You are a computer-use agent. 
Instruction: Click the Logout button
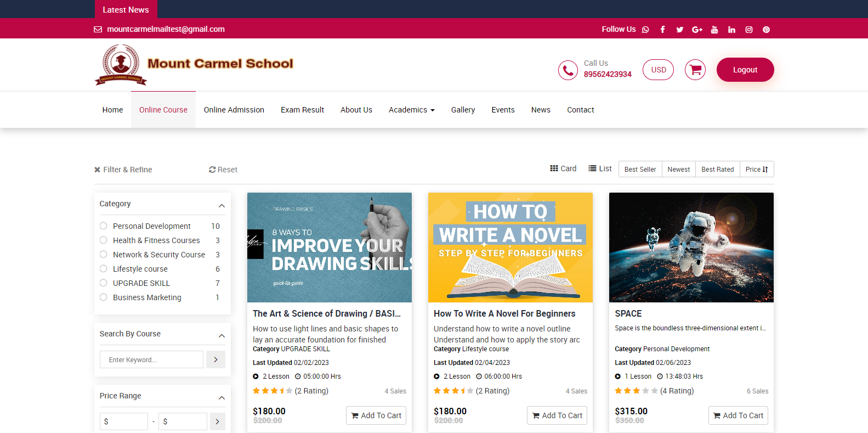click(x=745, y=70)
